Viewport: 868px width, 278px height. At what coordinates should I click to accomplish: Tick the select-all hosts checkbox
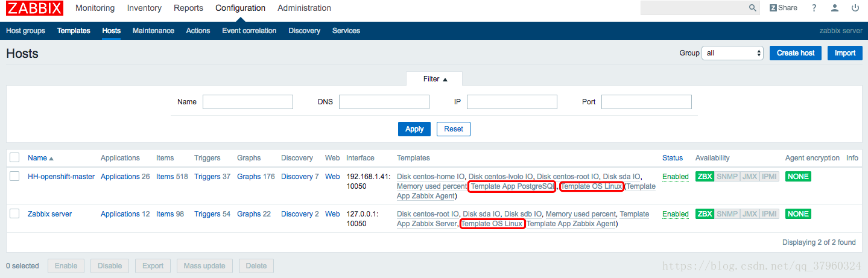(x=15, y=158)
